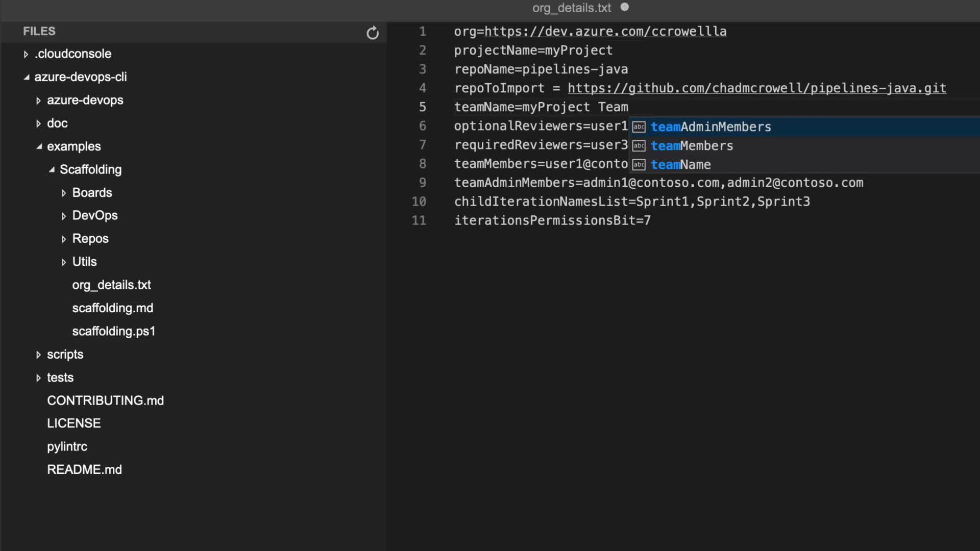Expand the tests folder arrow
Screen dimensions: 980x551
(38, 378)
